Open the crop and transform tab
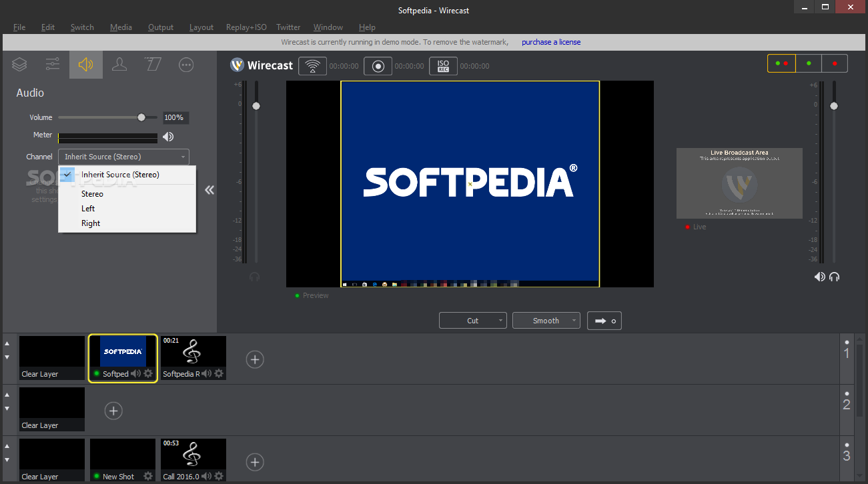 point(153,65)
